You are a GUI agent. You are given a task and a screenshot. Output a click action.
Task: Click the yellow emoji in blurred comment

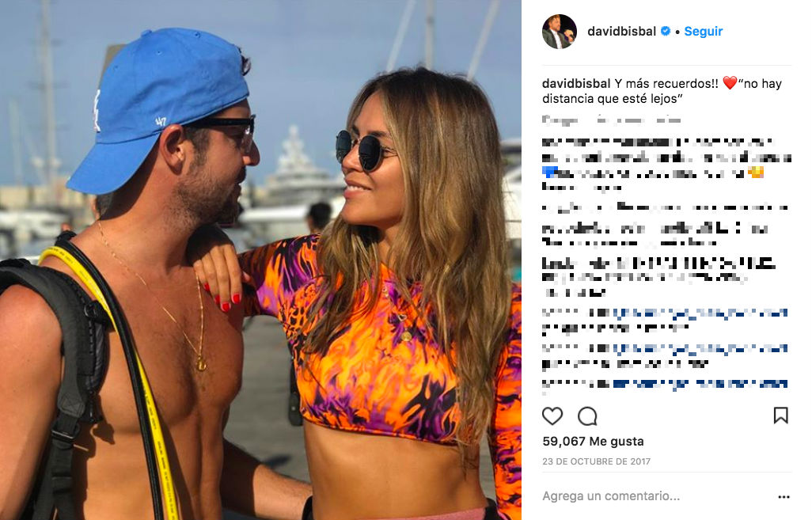pos(756,172)
